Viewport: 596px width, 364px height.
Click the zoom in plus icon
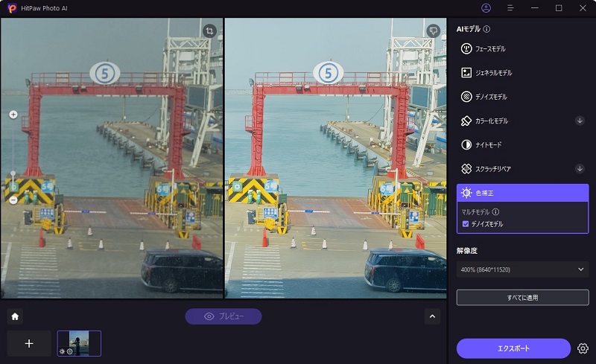(x=13, y=115)
